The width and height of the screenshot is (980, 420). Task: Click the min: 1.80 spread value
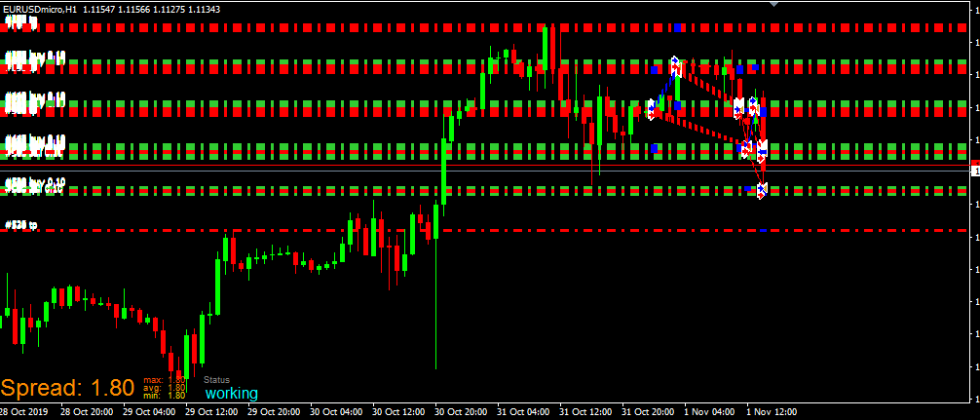164,395
